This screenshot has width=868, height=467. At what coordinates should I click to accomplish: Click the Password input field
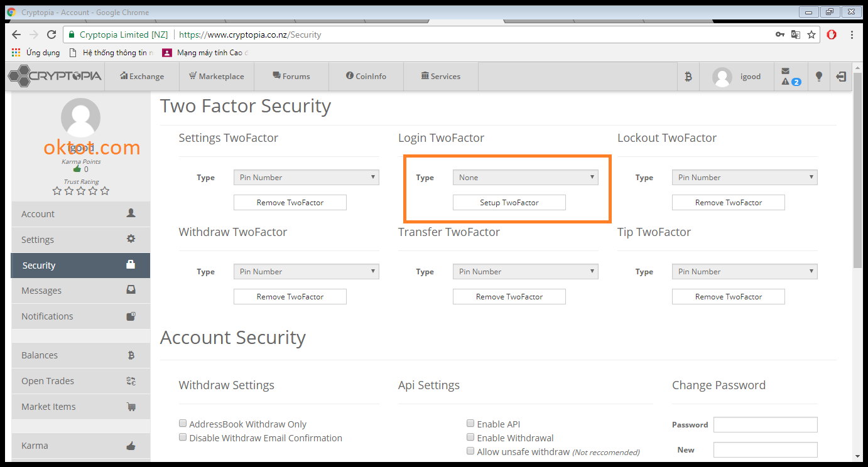click(765, 425)
